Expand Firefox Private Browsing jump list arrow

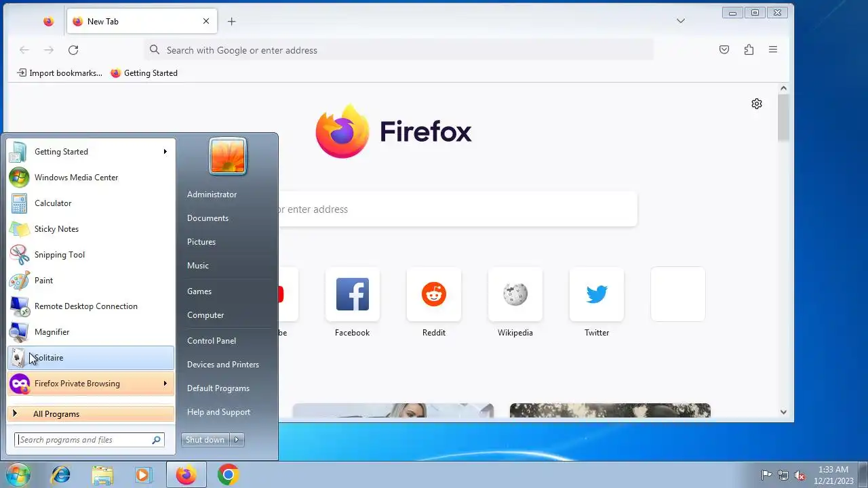(x=165, y=384)
